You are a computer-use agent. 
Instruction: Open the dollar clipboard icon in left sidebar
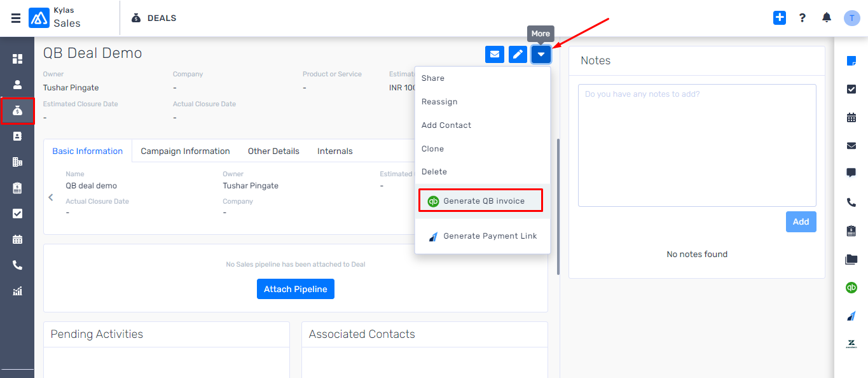click(x=17, y=188)
